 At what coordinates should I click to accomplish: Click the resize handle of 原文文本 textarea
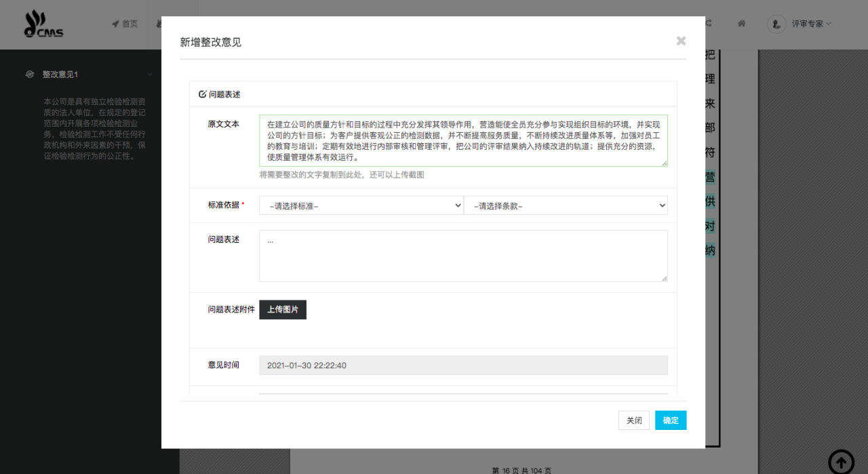pos(665,163)
